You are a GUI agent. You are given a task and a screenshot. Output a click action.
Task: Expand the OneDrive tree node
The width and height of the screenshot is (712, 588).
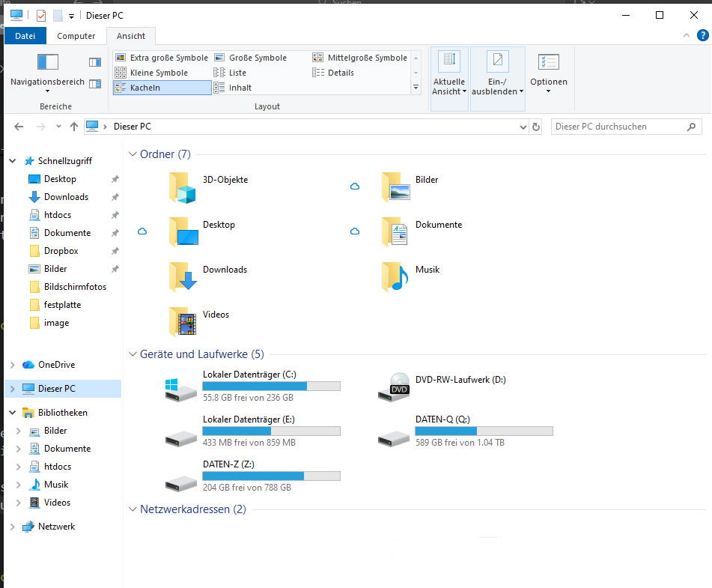12,365
